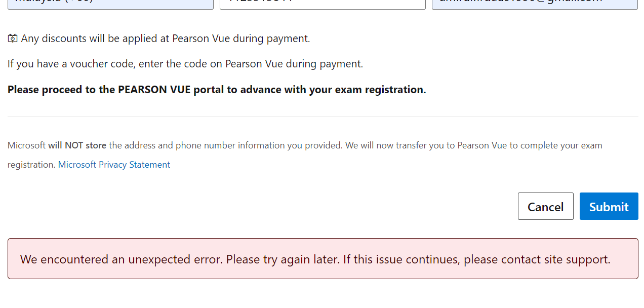Submit the exam registration form
644x308 pixels.
pyautogui.click(x=609, y=206)
